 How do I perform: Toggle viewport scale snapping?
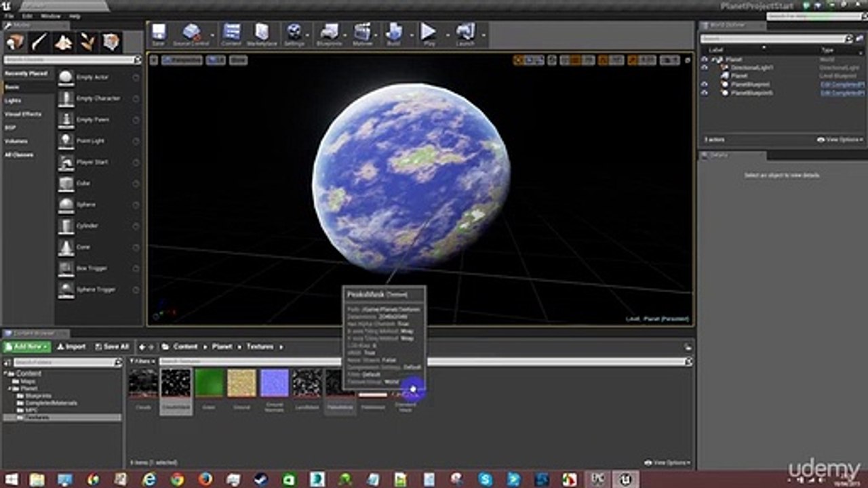pos(632,60)
